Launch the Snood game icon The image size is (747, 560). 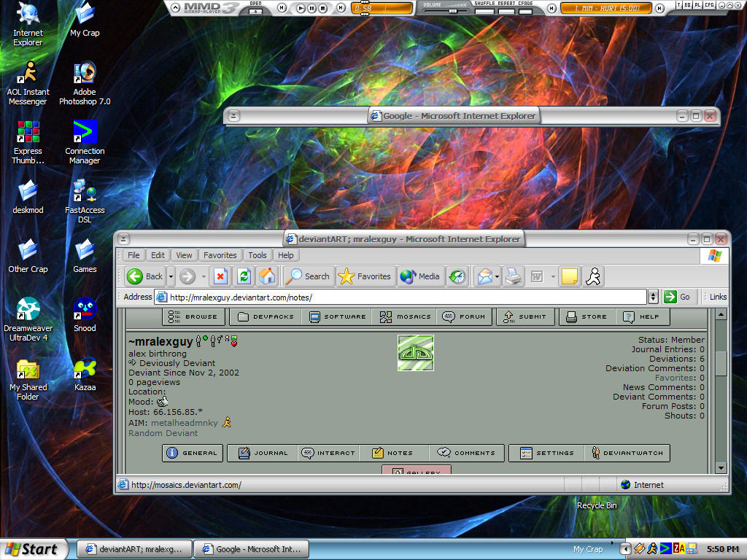coord(85,314)
